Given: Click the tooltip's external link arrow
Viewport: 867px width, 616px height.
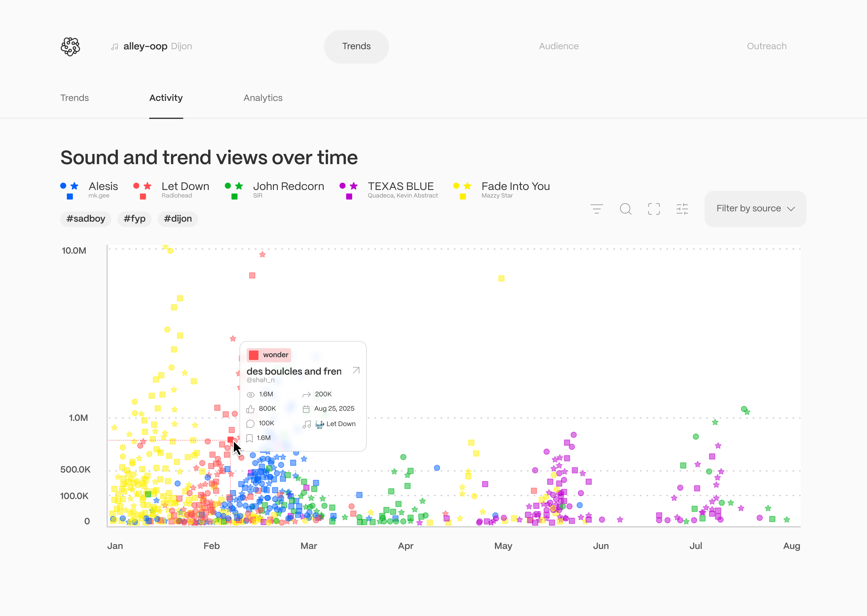Looking at the screenshot, I should pyautogui.click(x=356, y=371).
